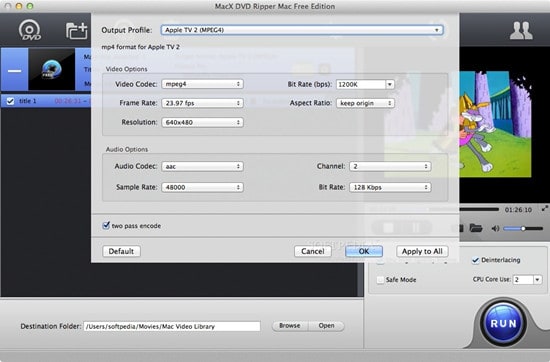Screen dimensions: 550x362
Task: Click the 01:26:10 duration text
Action: pyautogui.click(x=518, y=210)
